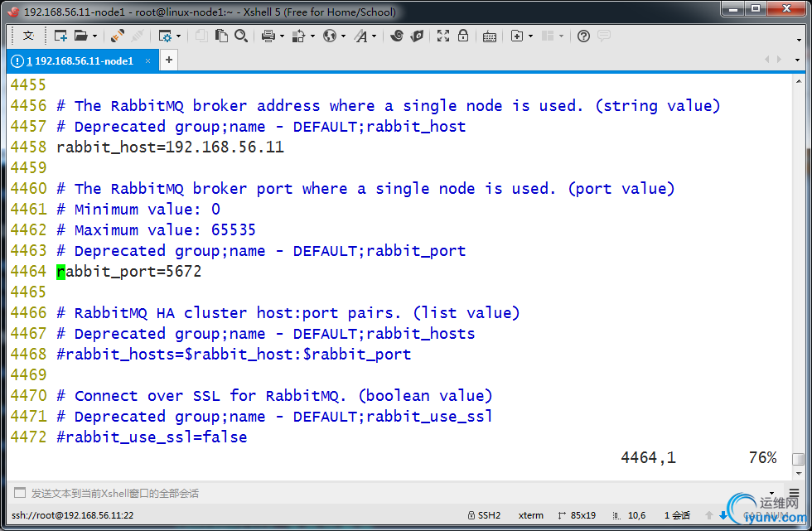Click the 85x19 terminal size entry
The width and height of the screenshot is (812, 531).
click(577, 515)
